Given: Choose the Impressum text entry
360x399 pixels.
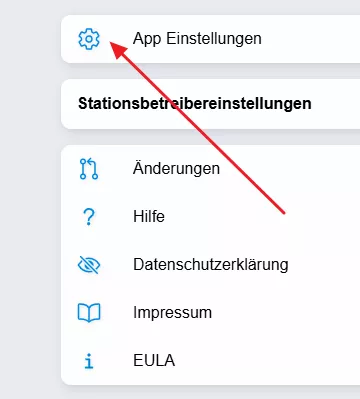Looking at the screenshot, I should [172, 313].
